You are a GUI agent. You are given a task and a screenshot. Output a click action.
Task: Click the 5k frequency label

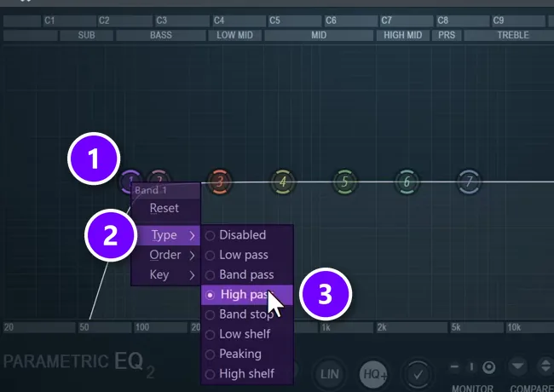(x=456, y=328)
